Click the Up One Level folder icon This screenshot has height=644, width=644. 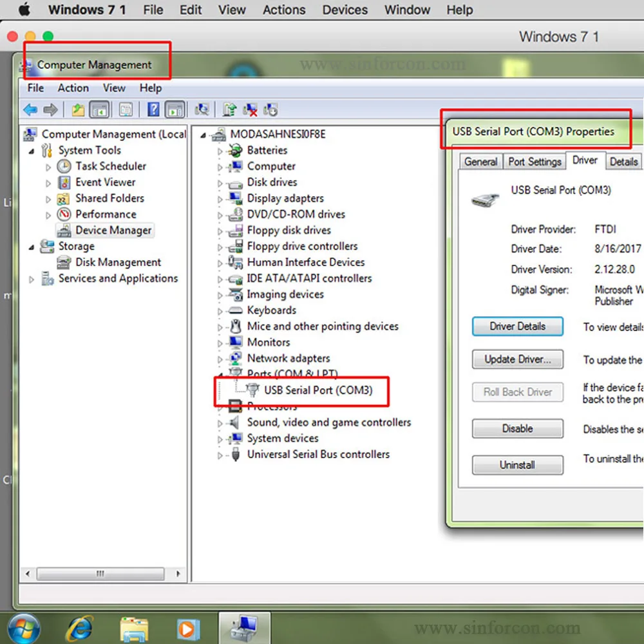pos(78,110)
